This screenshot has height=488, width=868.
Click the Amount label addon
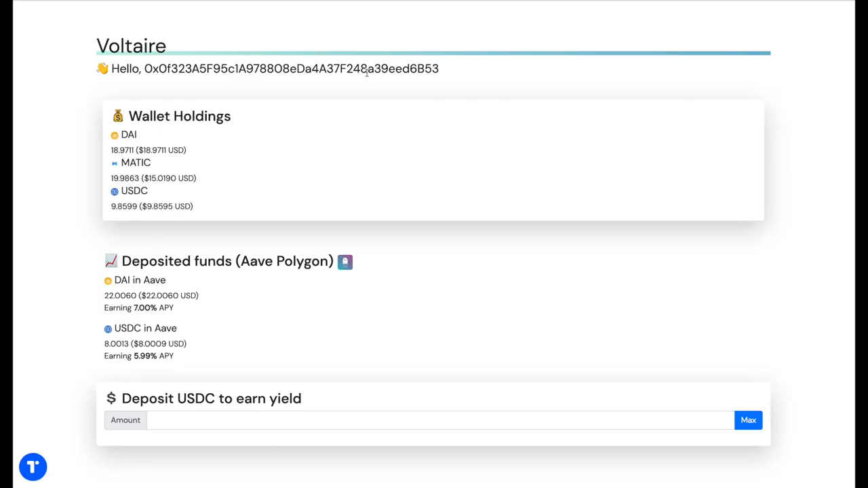(125, 420)
